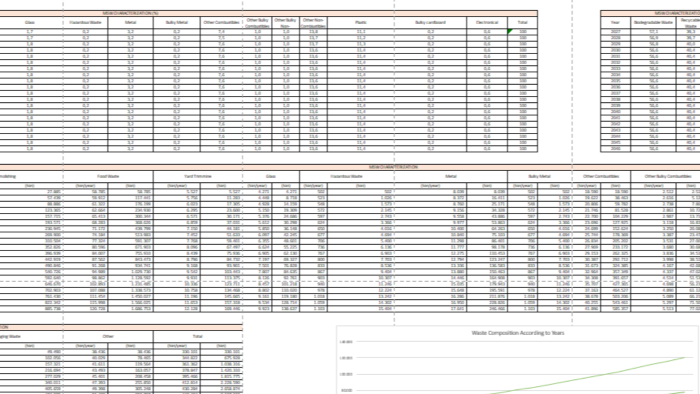This screenshot has height=394, width=700.
Task: Select Bulky Metal header in the tonnage table
Action: coord(539,176)
